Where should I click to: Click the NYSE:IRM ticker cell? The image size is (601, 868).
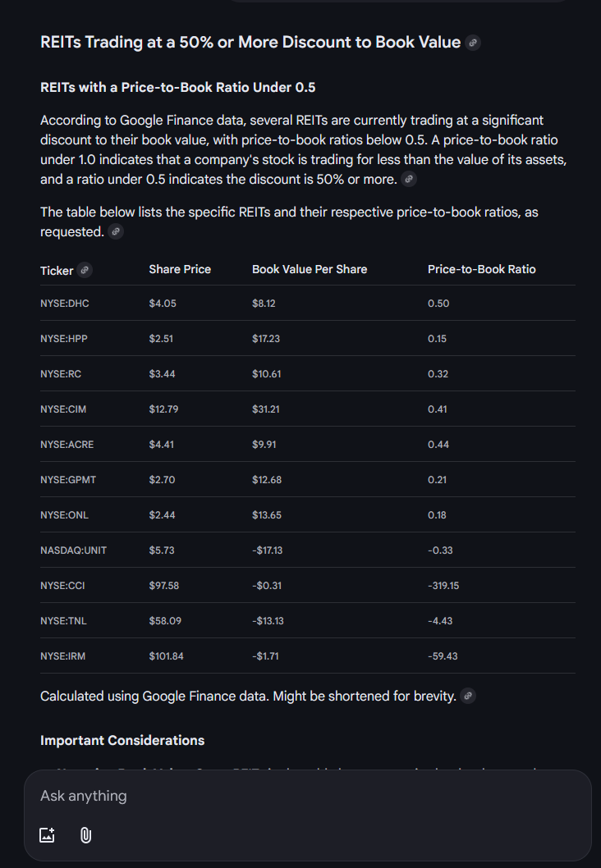coord(63,656)
